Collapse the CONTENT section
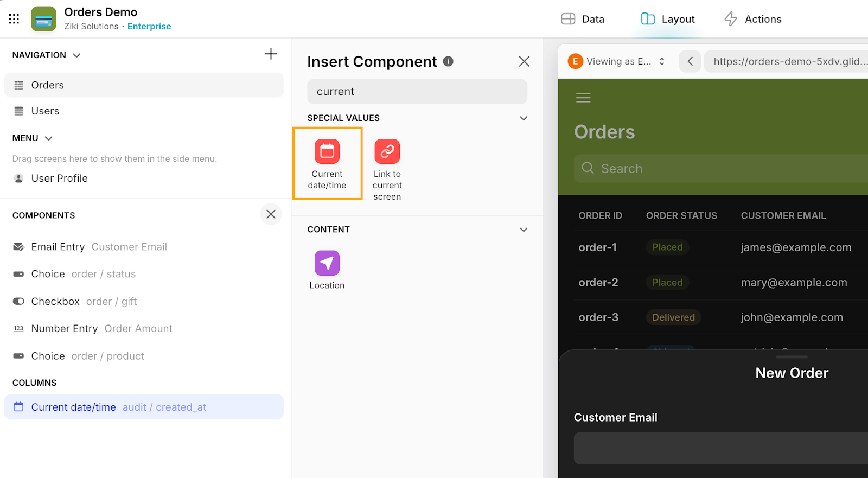 524,230
